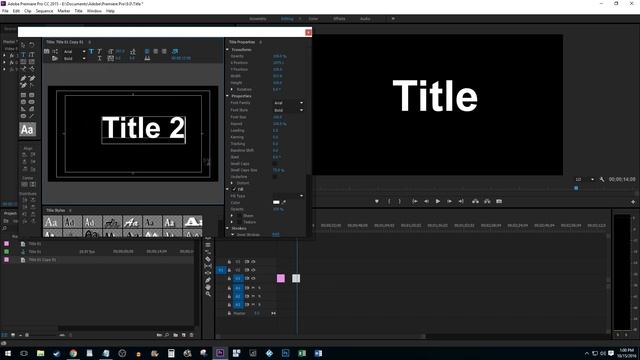Open the Sequence menu
640x360 pixels.
(x=44, y=11)
